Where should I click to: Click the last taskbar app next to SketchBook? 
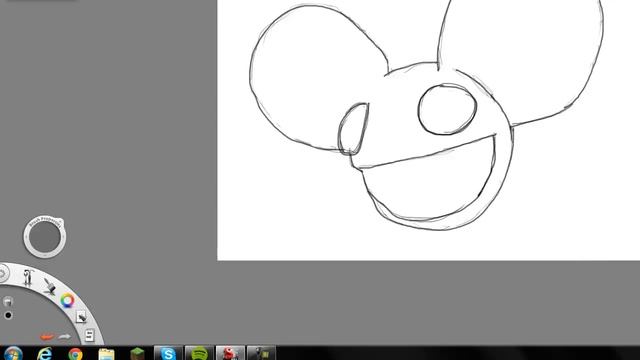click(261, 353)
